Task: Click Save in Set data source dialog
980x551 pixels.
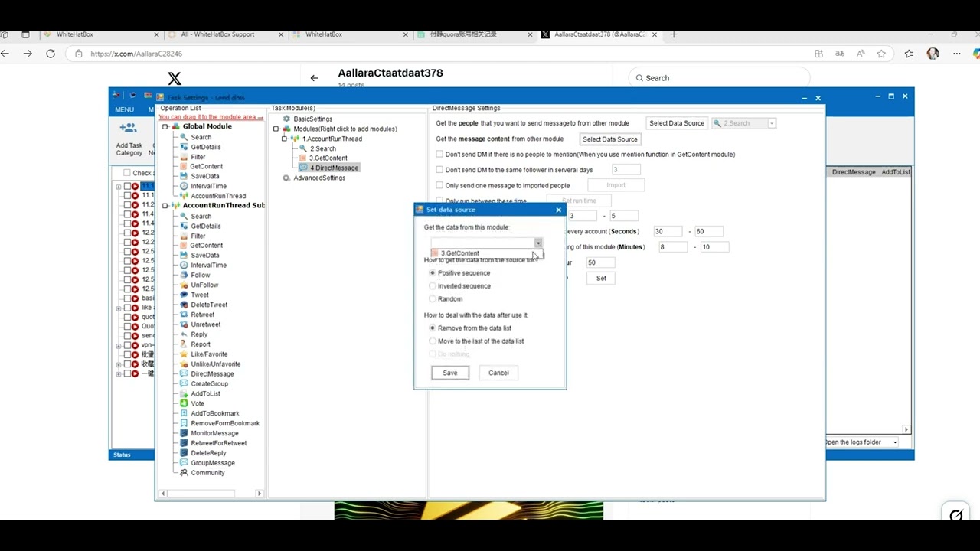Action: pos(450,373)
